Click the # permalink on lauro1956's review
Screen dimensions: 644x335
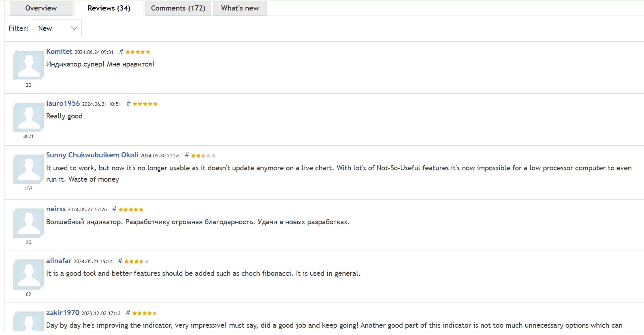click(x=128, y=104)
